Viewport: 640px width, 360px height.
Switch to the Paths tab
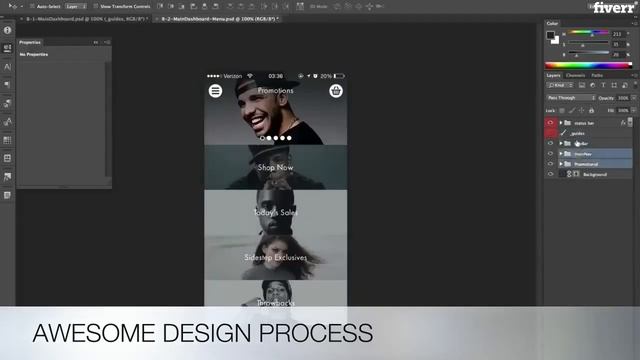[597, 75]
